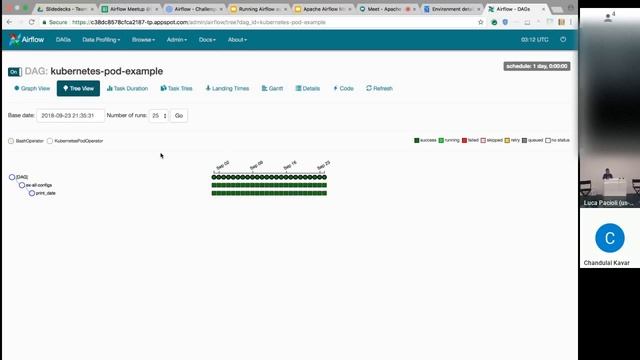640x360 pixels.
Task: Click the success legend color box
Action: [x=417, y=140]
